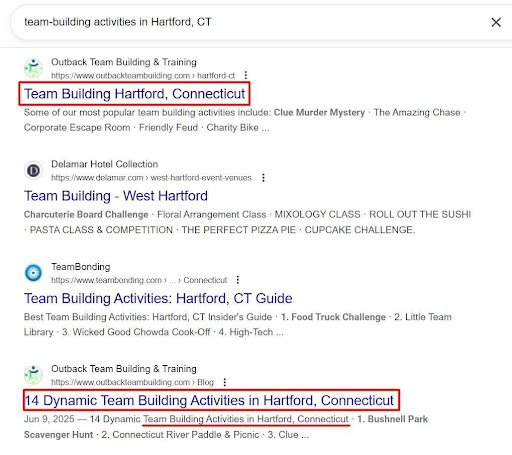Image resolution: width=512 pixels, height=455 pixels.
Task: Open three-dot menu beside delamar.com URL
Action: click(263, 178)
